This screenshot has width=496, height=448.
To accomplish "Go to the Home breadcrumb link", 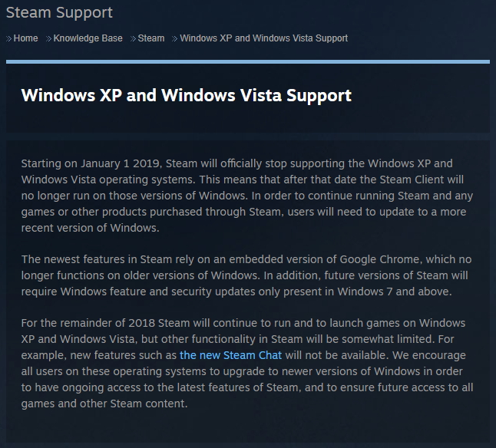I will point(26,38).
